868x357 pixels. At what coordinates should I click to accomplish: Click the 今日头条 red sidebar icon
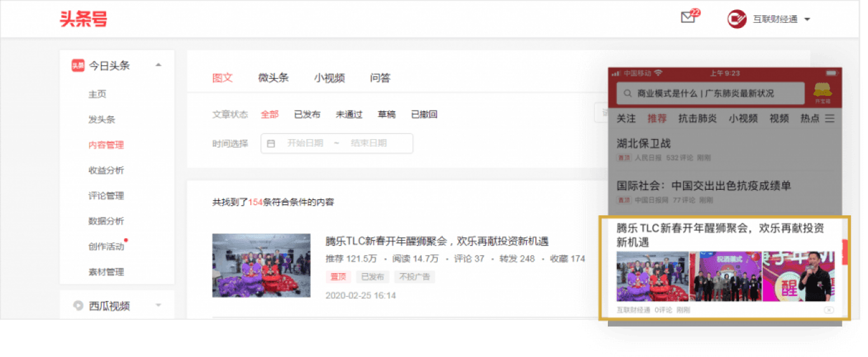click(78, 65)
